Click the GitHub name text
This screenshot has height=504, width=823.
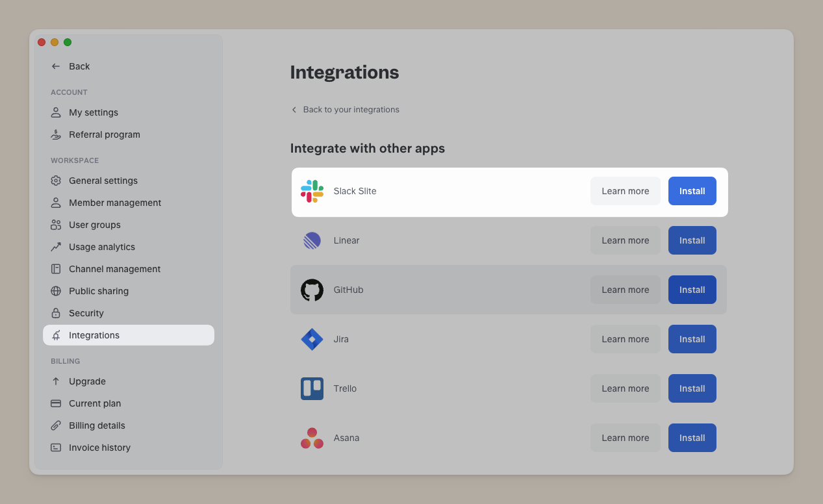click(x=348, y=290)
